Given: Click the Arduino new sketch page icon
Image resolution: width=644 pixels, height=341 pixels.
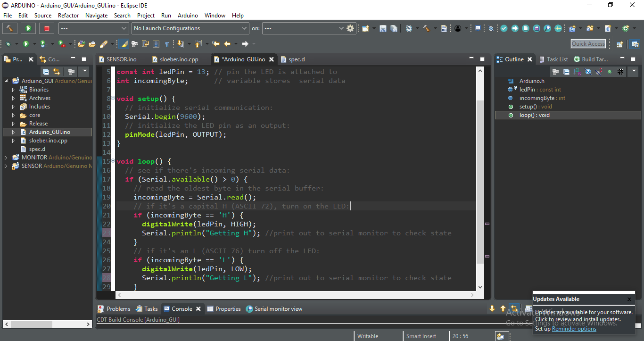Looking at the screenshot, I should [x=526, y=28].
